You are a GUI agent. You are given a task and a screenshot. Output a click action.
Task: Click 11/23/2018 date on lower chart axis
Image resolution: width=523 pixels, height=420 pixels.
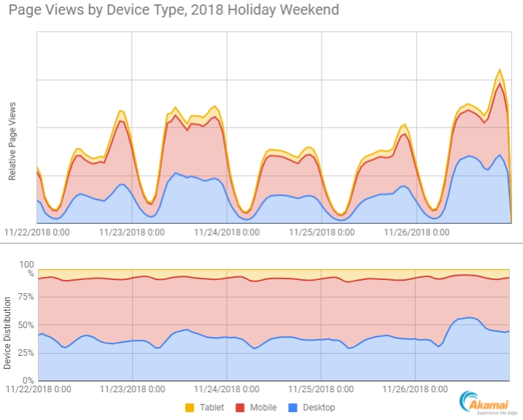click(x=131, y=391)
